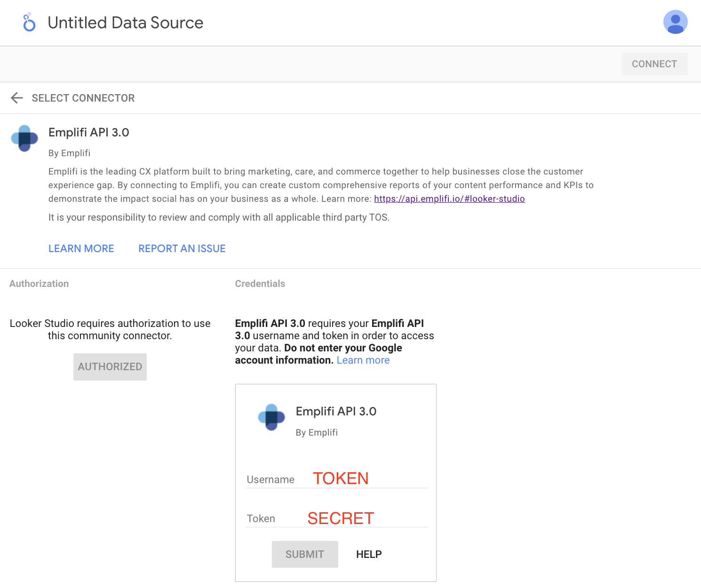701x588 pixels.
Task: Open the user account avatar
Action: [x=675, y=22]
